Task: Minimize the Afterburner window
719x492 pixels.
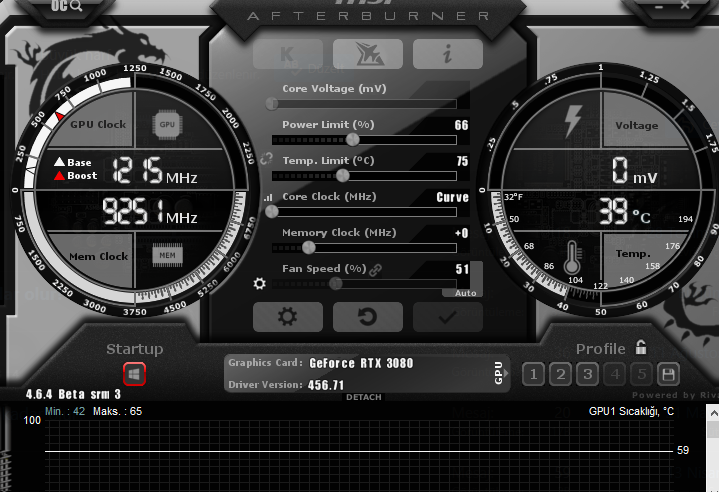Action: (x=658, y=6)
